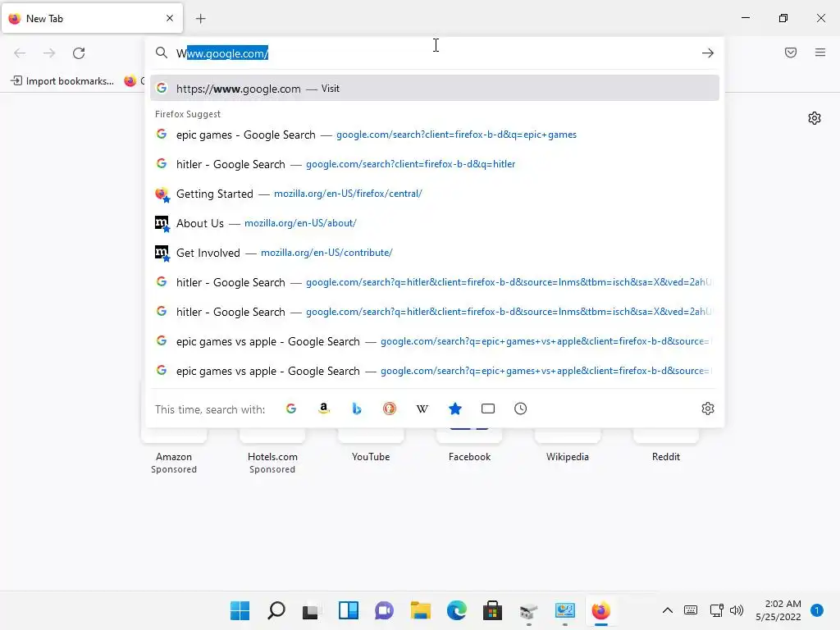Open the YouTube shortcut

[371, 445]
